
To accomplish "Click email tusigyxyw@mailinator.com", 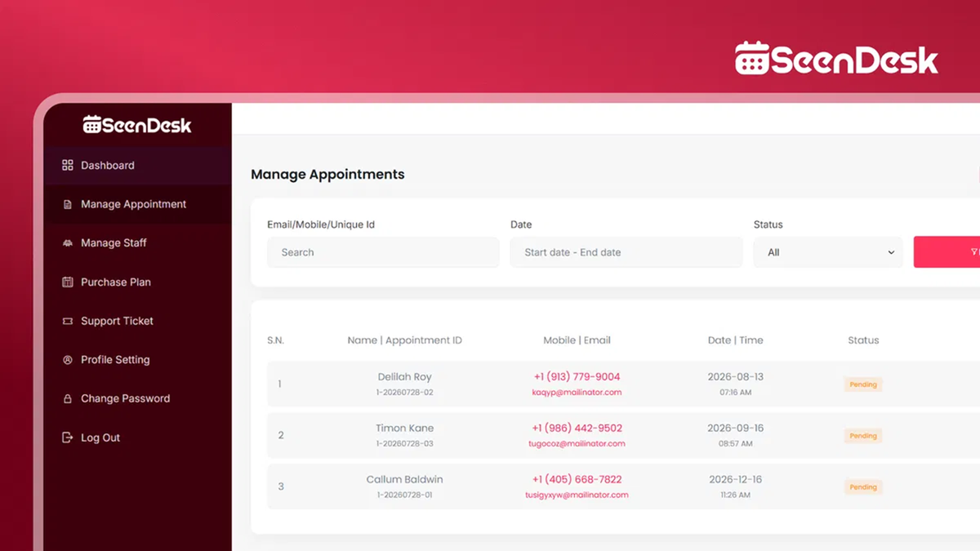I will 577,495.
